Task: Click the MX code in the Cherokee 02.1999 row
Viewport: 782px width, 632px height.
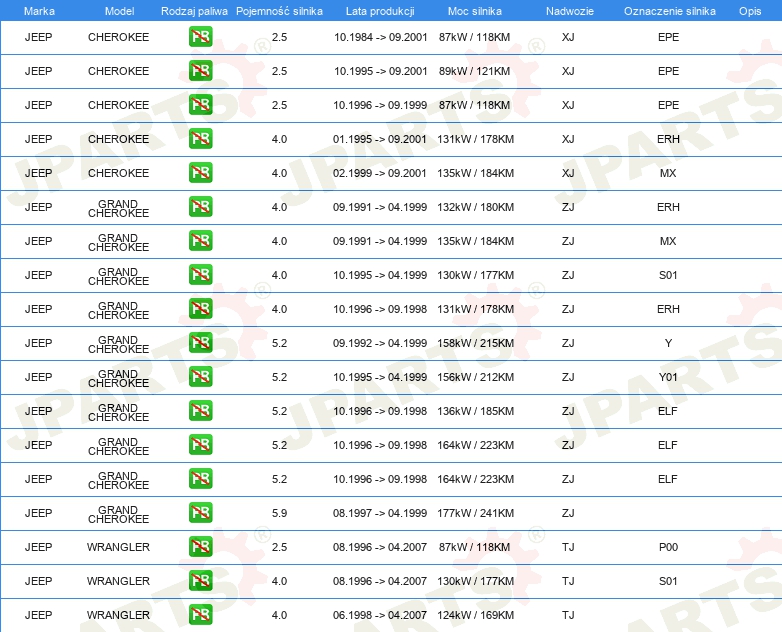Action: pos(668,173)
